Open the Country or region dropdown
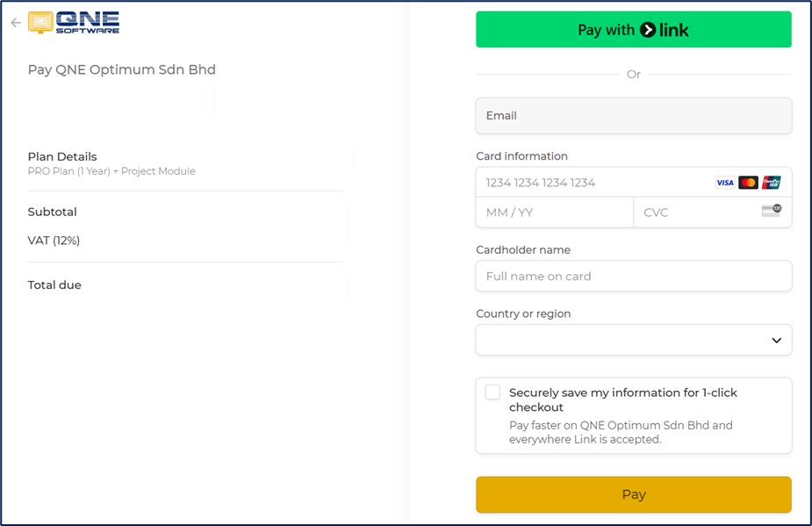Screen dimensions: 812x526 click(x=633, y=340)
